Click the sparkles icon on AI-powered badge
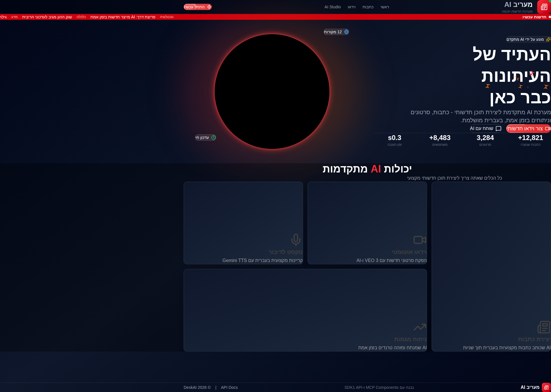The image size is (551, 392). pos(548,39)
